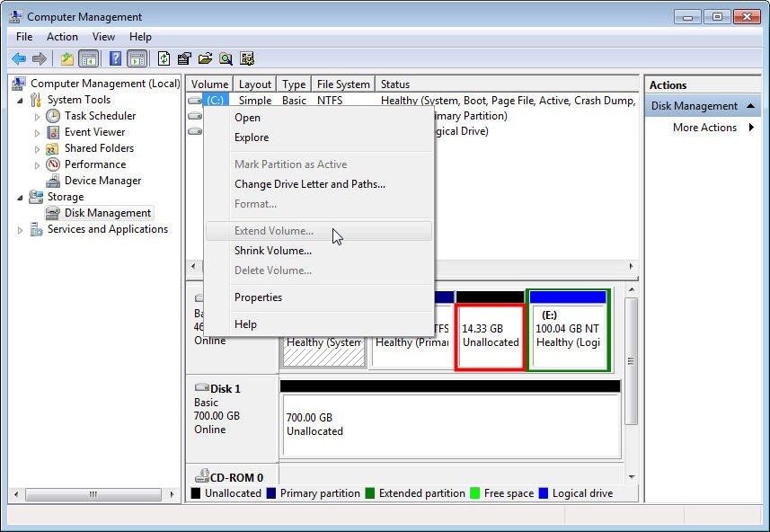Open the Help menu in the menu bar
This screenshot has width=770, height=532.
(x=140, y=37)
